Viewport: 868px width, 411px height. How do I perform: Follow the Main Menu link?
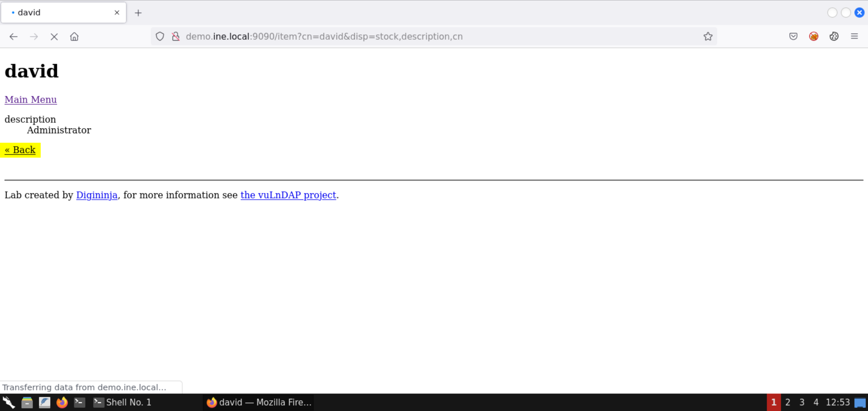(31, 100)
